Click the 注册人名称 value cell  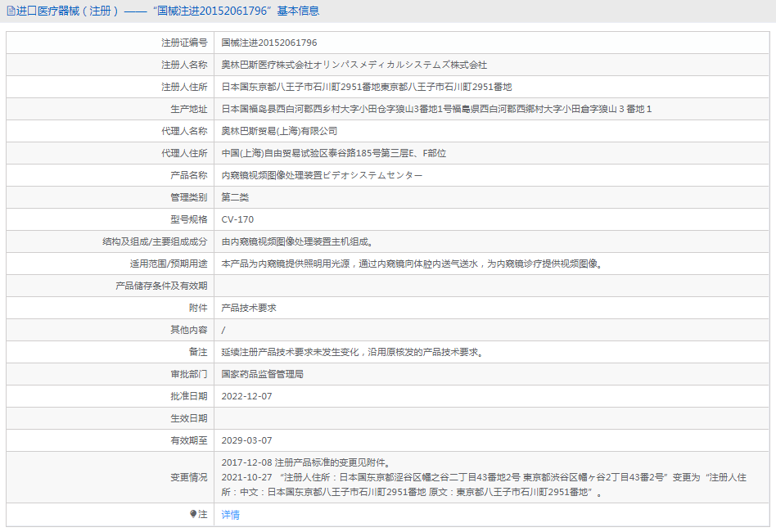coord(354,65)
